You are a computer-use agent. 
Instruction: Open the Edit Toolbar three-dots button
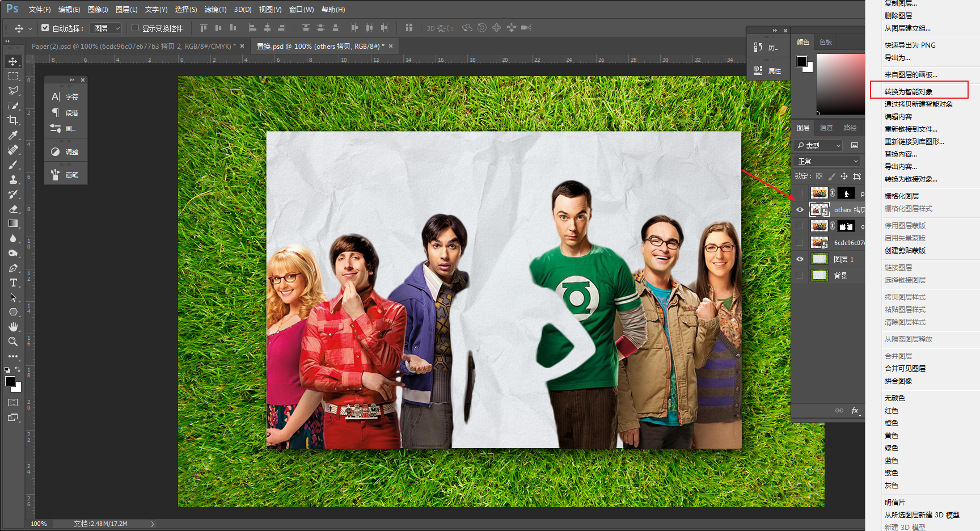coord(12,356)
